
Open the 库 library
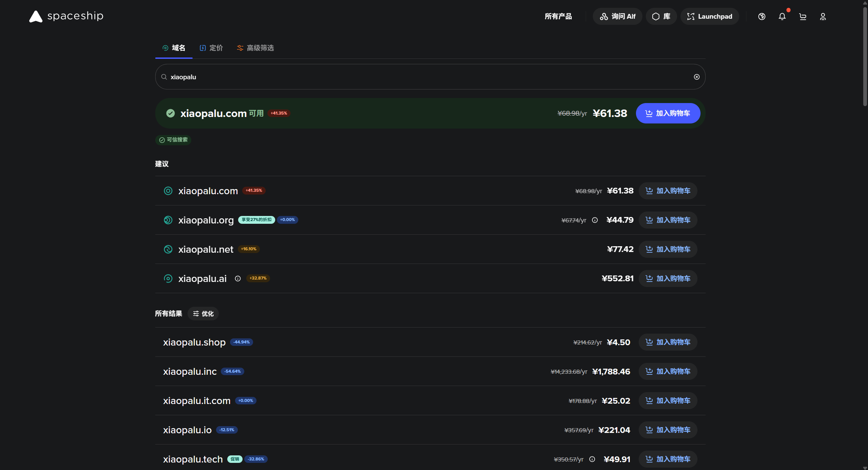(x=661, y=16)
